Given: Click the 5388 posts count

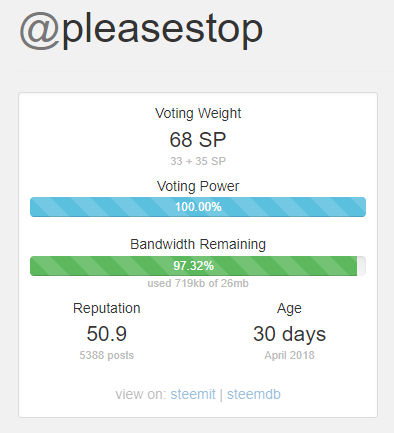Looking at the screenshot, I should tap(107, 355).
